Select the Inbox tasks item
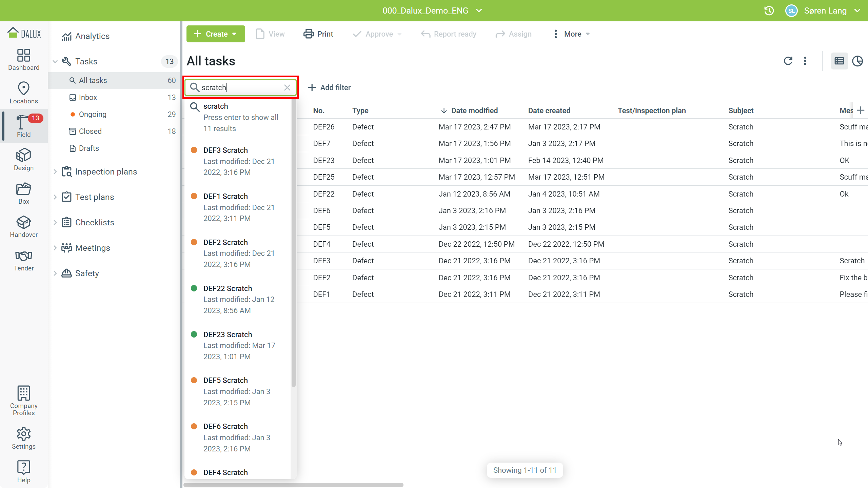Viewport: 868px width, 488px height. (88, 97)
